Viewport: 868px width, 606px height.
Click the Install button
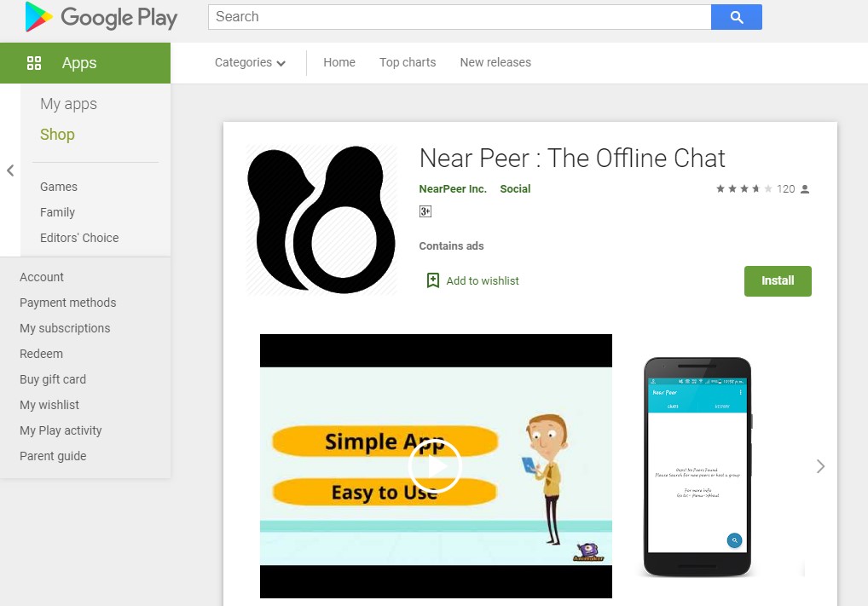778,281
